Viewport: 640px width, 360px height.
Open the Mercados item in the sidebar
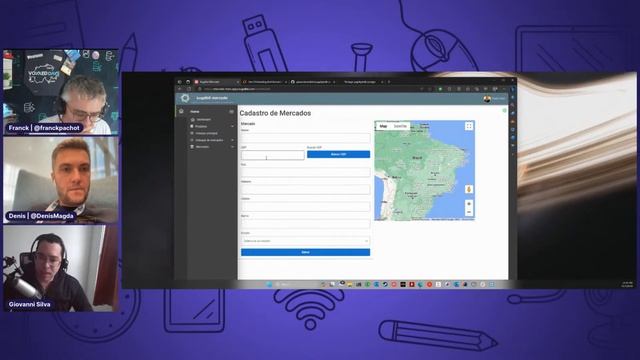pos(202,147)
